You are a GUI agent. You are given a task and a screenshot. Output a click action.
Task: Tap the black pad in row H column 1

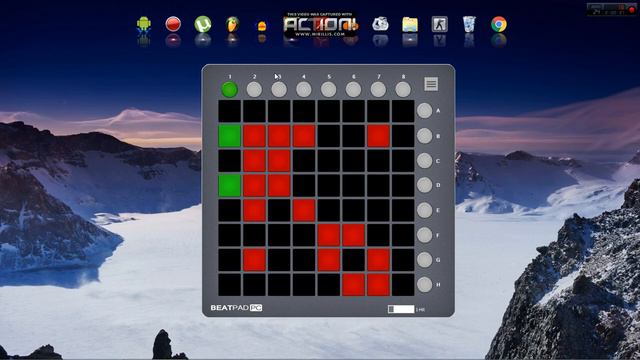pos(229,284)
